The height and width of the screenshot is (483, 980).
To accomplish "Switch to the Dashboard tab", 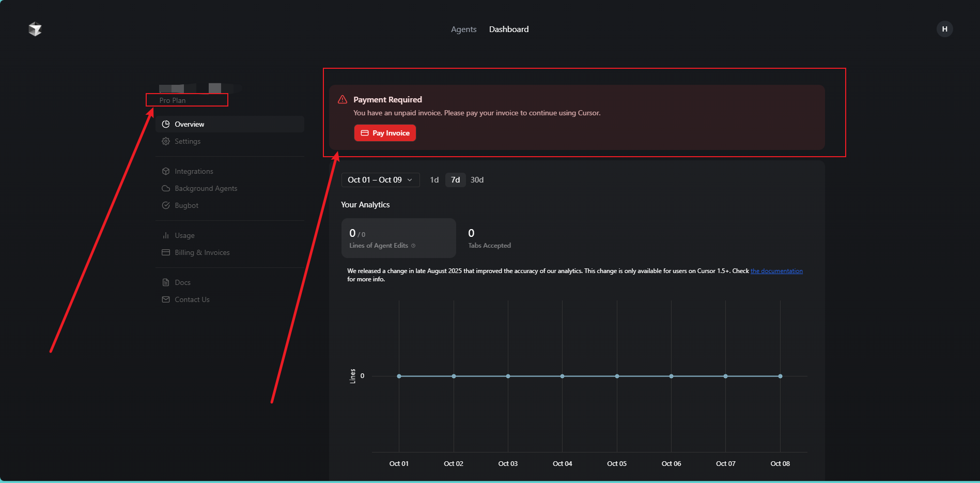I will [509, 29].
